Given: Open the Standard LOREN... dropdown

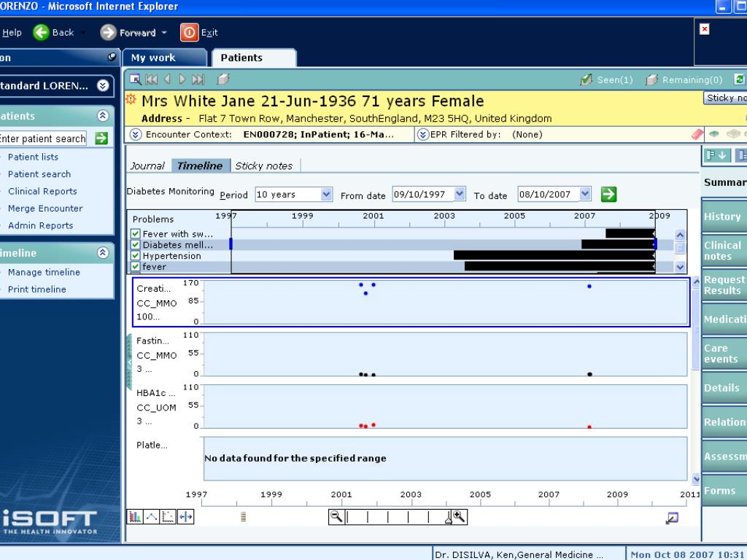Looking at the screenshot, I should point(103,86).
